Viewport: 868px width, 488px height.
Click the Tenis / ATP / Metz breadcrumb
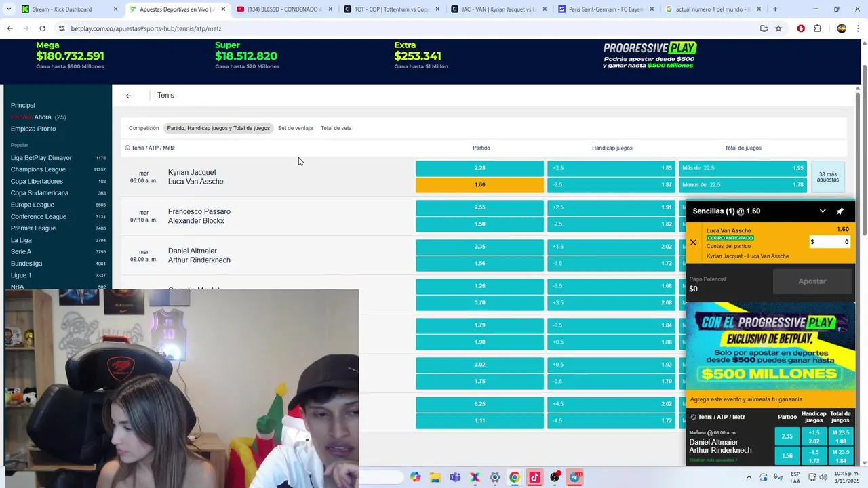[150, 148]
